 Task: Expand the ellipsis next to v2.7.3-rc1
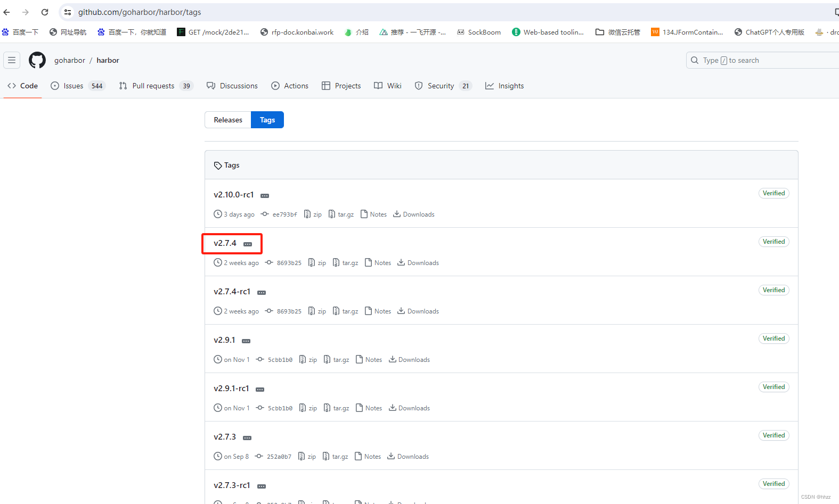(262, 486)
